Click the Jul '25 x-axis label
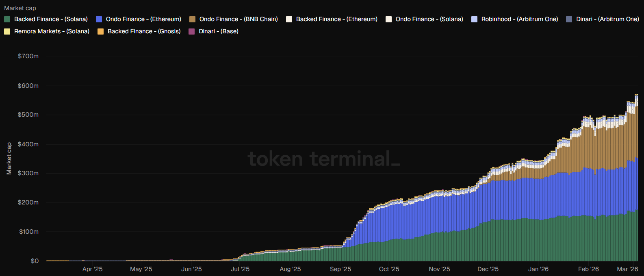 pyautogui.click(x=240, y=269)
